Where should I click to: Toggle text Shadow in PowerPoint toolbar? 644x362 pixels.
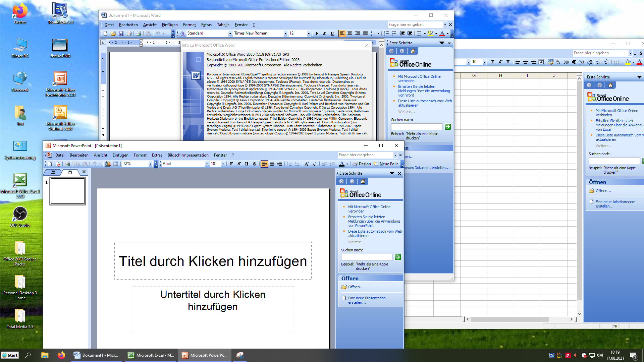point(254,164)
